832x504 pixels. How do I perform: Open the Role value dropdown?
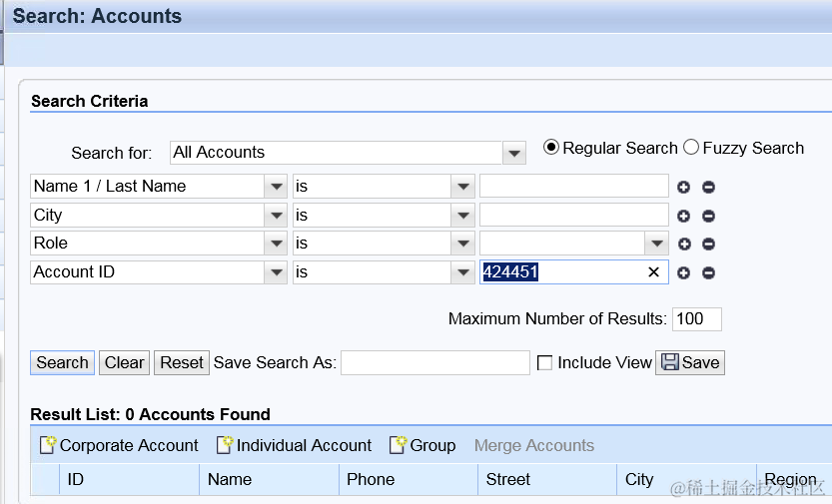point(657,244)
